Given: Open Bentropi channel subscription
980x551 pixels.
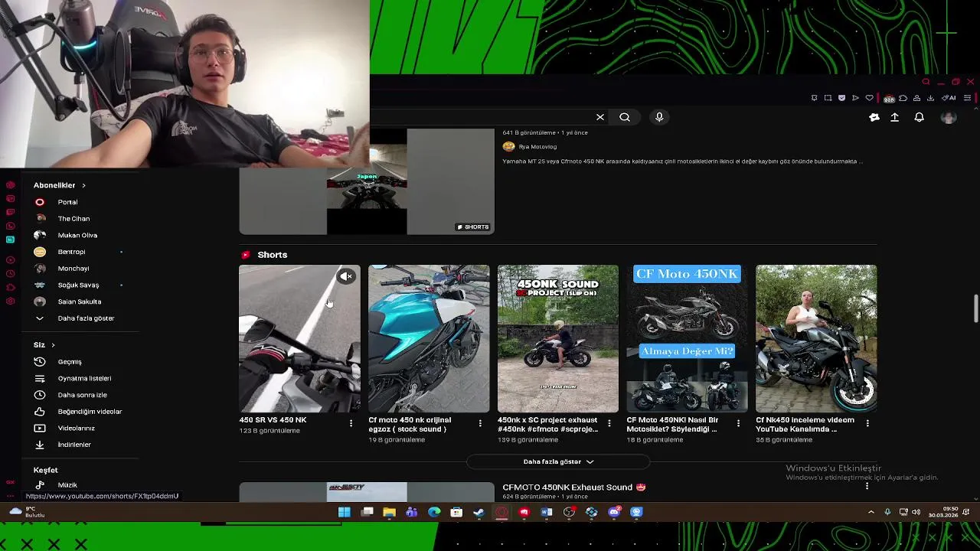Looking at the screenshot, I should pos(71,252).
